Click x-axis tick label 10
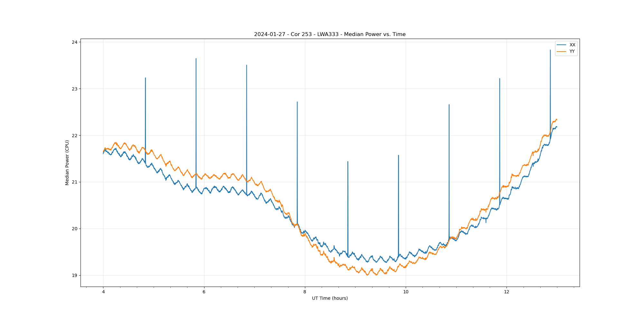The width and height of the screenshot is (644, 322). (x=405, y=292)
